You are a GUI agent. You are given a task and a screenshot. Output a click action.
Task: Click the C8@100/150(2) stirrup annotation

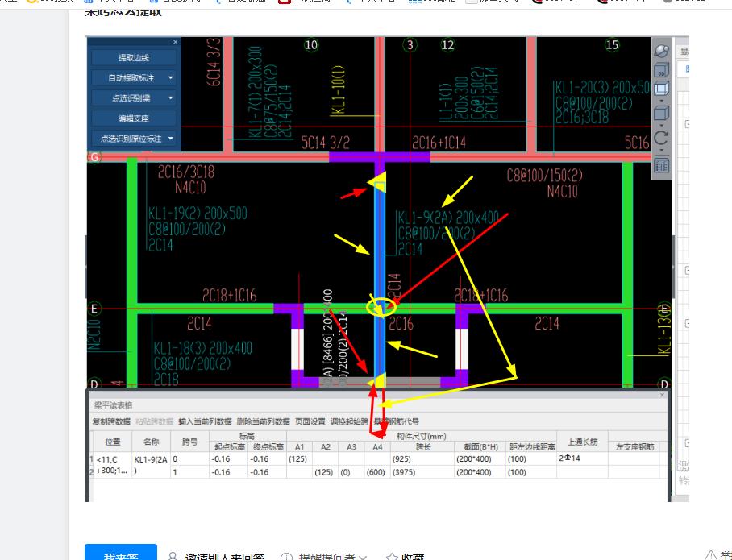tap(545, 176)
